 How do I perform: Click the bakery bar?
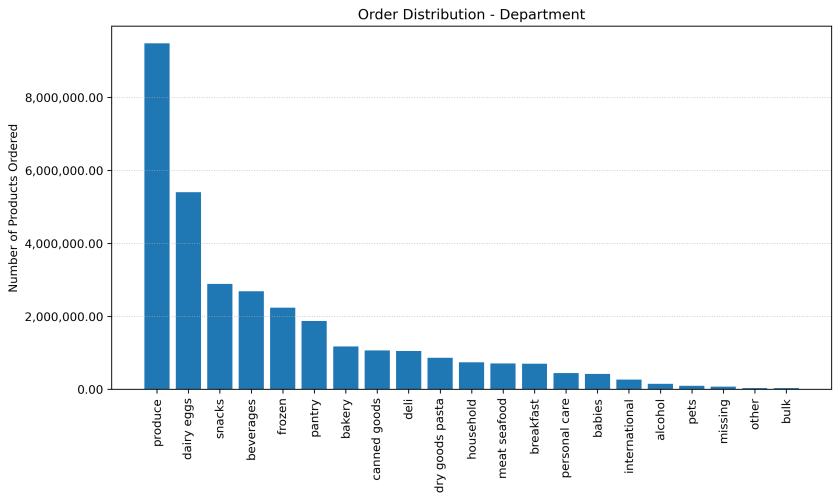346,368
